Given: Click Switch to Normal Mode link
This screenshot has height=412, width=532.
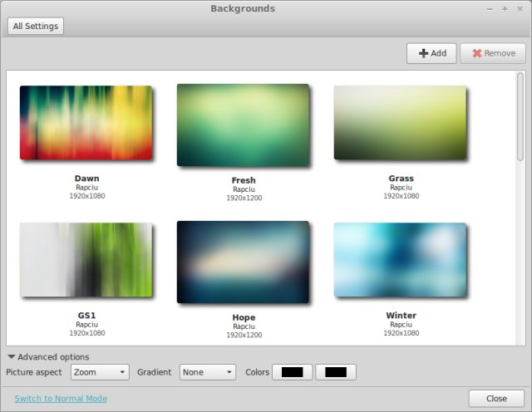Looking at the screenshot, I should tap(61, 399).
